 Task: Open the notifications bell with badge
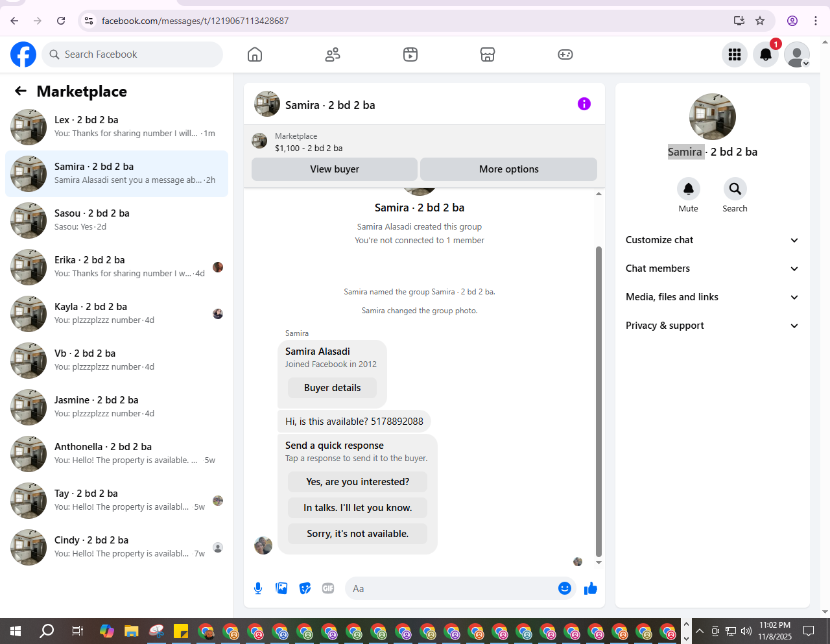pyautogui.click(x=766, y=54)
